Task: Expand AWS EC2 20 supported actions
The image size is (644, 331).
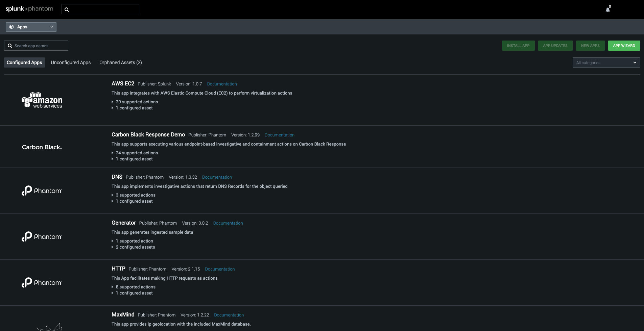Action: (x=135, y=102)
